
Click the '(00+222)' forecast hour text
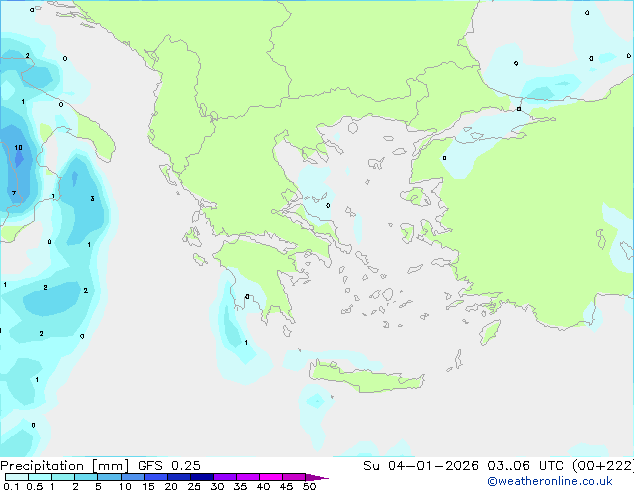tap(603, 466)
